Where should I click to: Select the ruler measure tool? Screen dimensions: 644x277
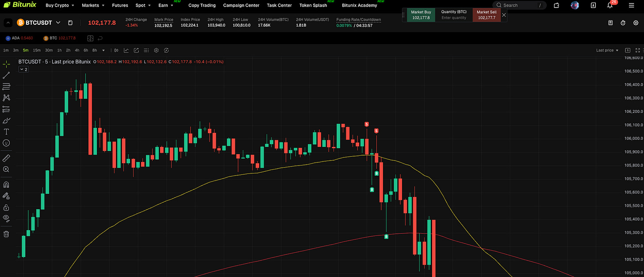point(6,158)
